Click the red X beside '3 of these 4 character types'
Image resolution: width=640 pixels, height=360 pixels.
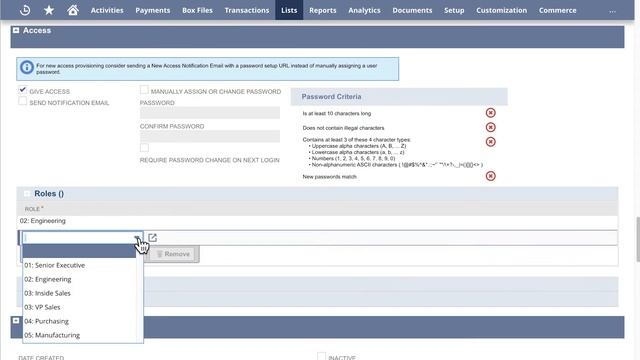pyautogui.click(x=491, y=142)
